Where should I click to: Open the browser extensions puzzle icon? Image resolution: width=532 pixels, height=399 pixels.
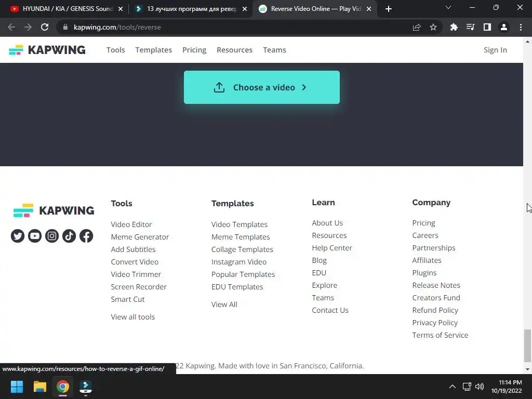coord(454,27)
